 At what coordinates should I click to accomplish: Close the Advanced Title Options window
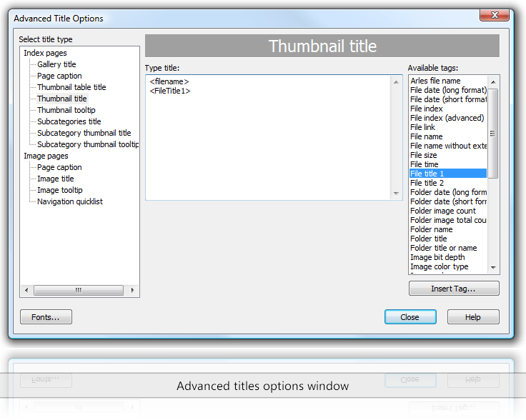click(410, 316)
